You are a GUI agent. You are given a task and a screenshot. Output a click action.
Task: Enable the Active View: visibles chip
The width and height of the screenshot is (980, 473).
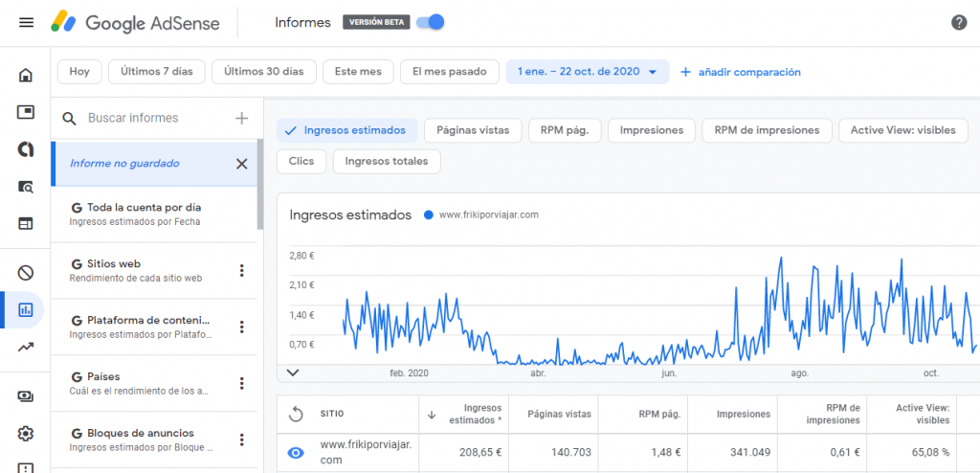[903, 131]
